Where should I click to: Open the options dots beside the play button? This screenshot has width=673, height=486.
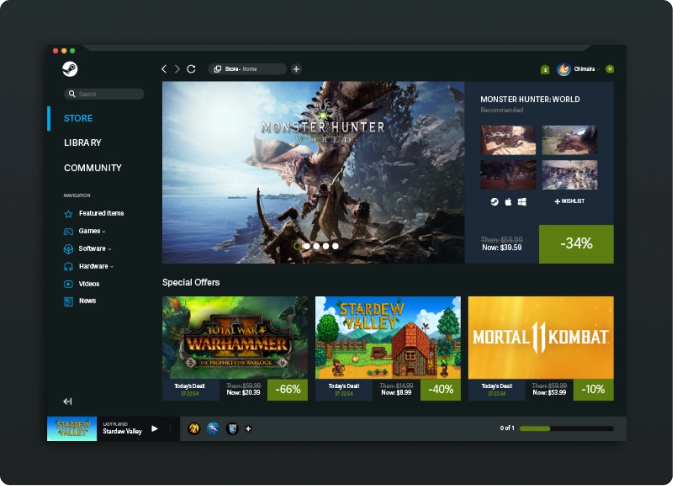click(x=170, y=428)
